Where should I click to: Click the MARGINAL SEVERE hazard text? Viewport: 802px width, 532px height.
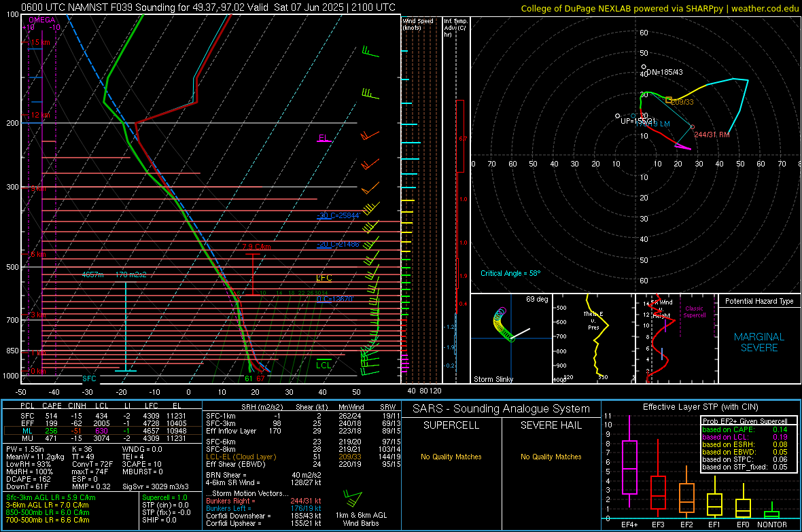click(x=759, y=342)
